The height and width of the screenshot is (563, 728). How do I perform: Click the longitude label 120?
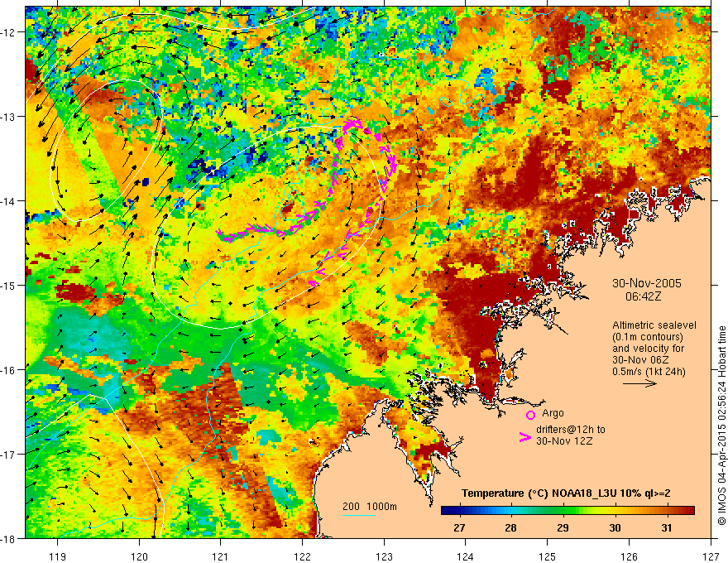[139, 556]
